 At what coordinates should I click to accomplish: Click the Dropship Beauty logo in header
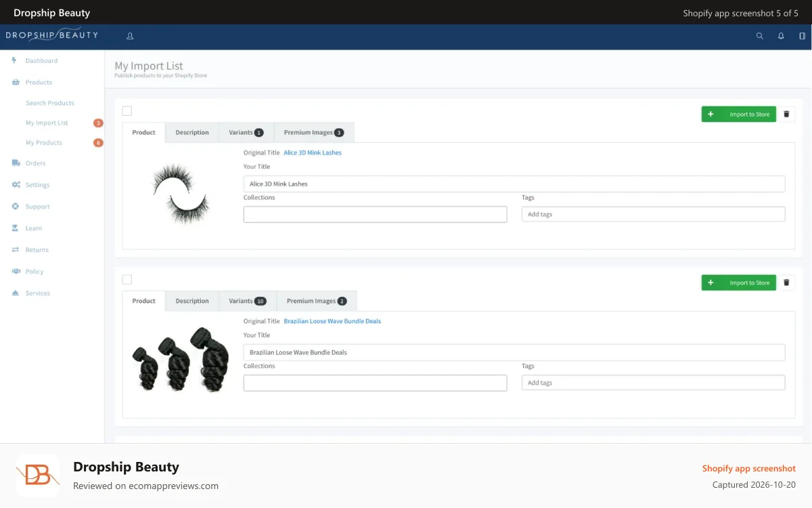(51, 35)
